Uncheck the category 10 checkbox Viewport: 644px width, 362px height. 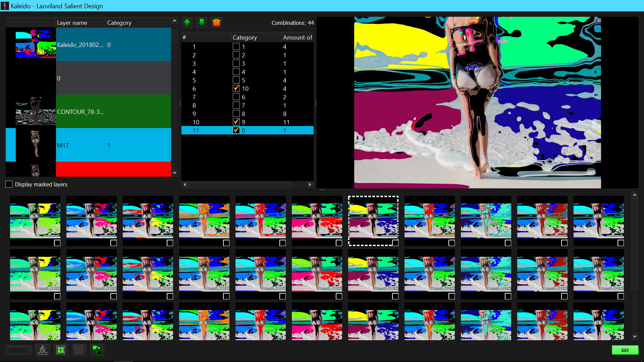(236, 88)
